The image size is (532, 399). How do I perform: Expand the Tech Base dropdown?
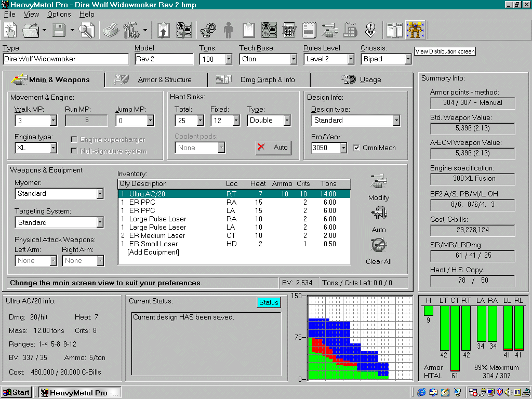294,59
